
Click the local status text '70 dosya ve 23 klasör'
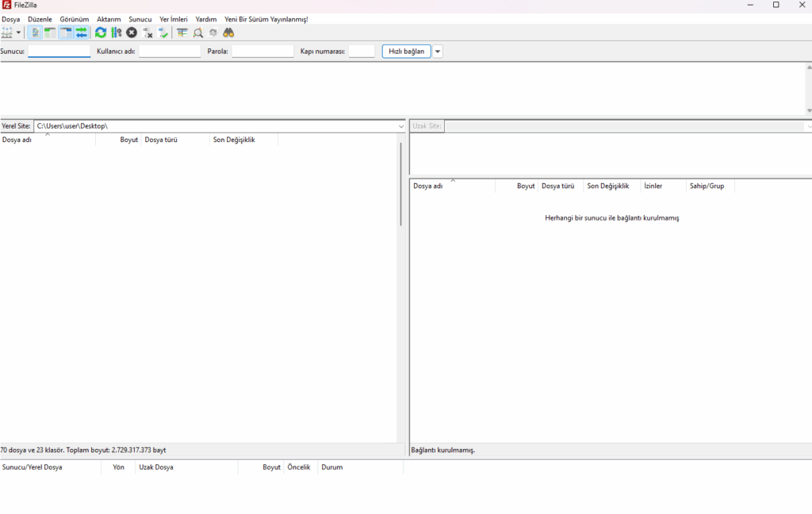(x=33, y=451)
